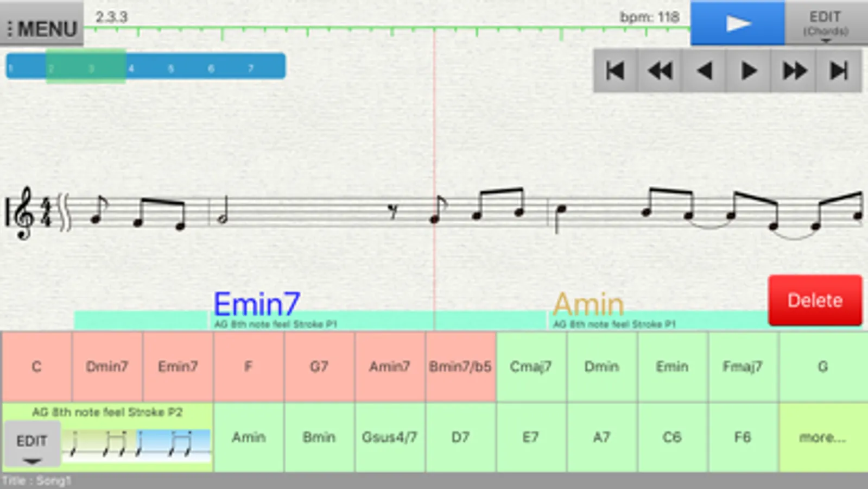Click the 2.3.3 position readout
868x489 pixels.
click(x=111, y=17)
